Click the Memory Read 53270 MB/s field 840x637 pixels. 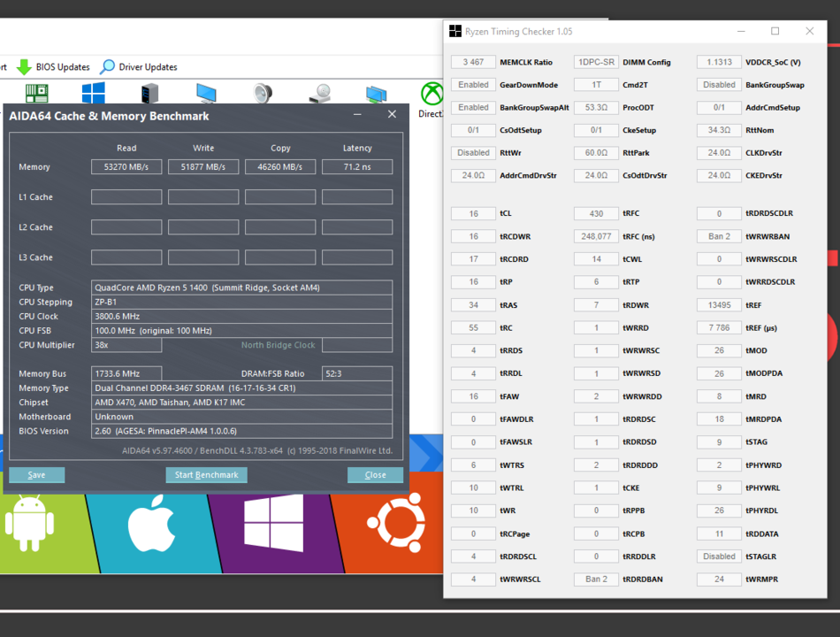click(x=126, y=166)
